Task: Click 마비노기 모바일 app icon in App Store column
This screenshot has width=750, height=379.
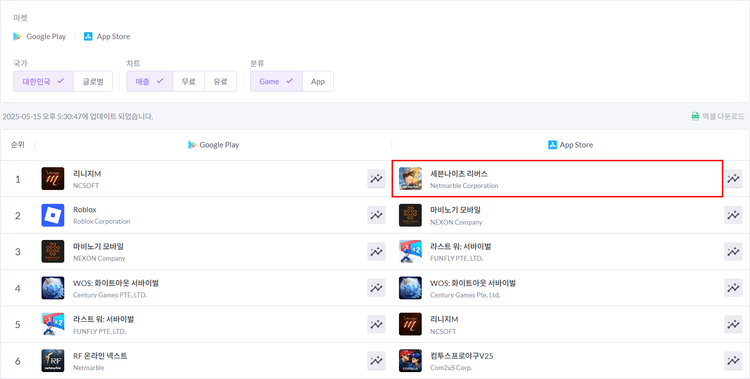Action: 410,215
